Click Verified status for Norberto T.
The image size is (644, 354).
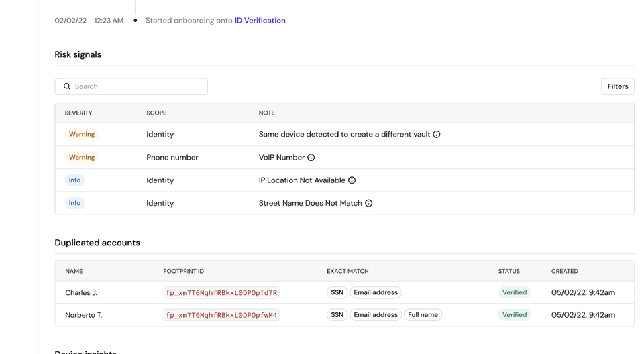click(x=515, y=315)
